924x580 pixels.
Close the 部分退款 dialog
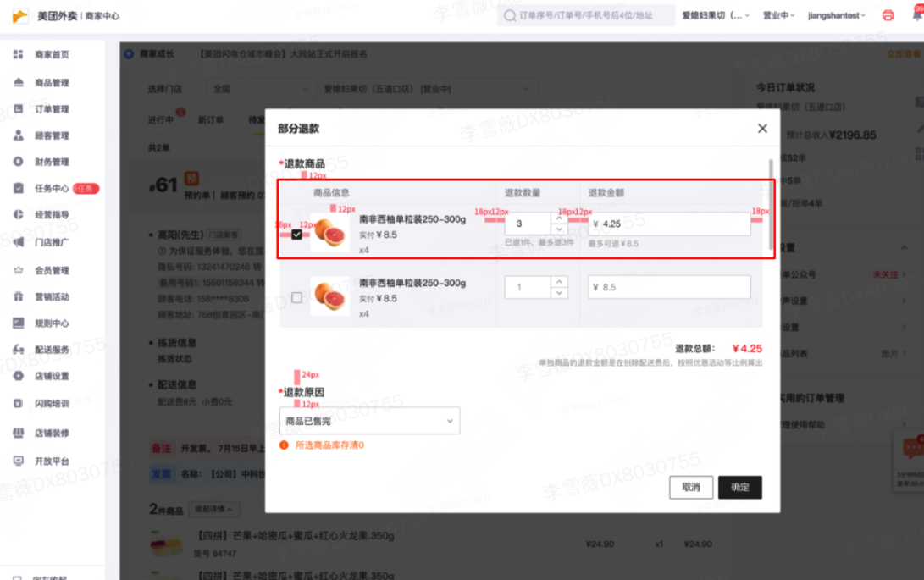tap(762, 129)
